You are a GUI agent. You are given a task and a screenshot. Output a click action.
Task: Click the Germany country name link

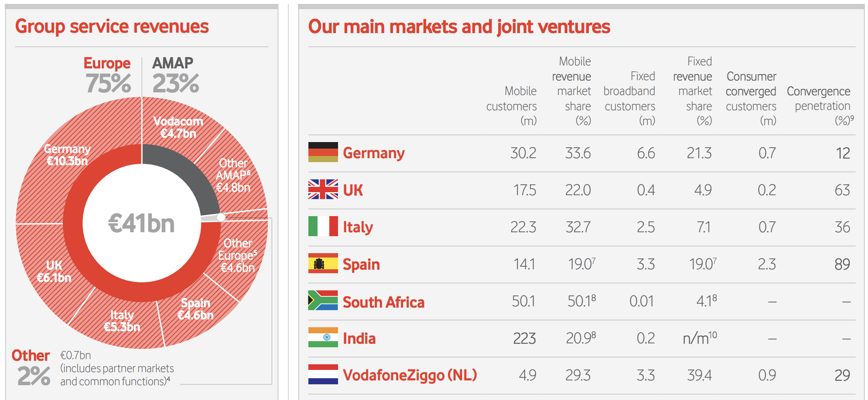point(374,153)
